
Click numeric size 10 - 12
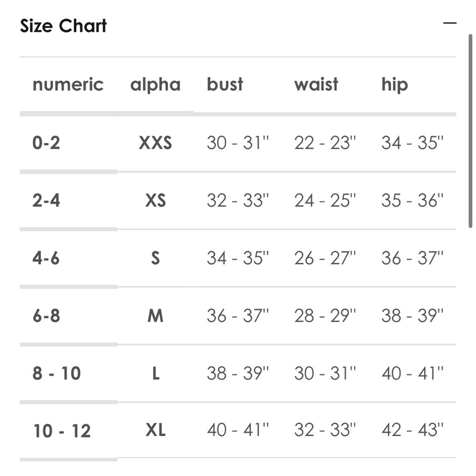point(62,431)
